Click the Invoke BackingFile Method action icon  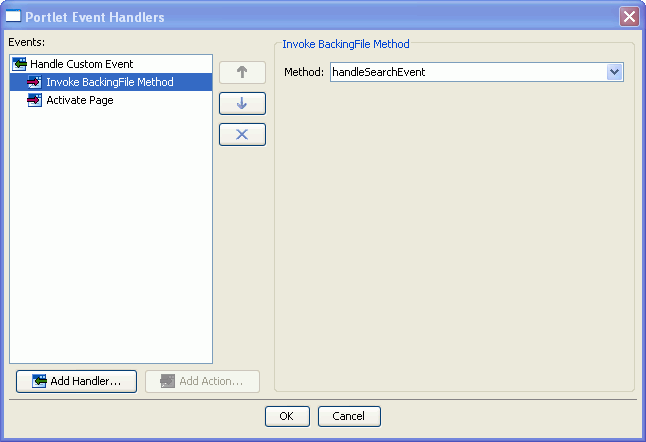tap(34, 82)
